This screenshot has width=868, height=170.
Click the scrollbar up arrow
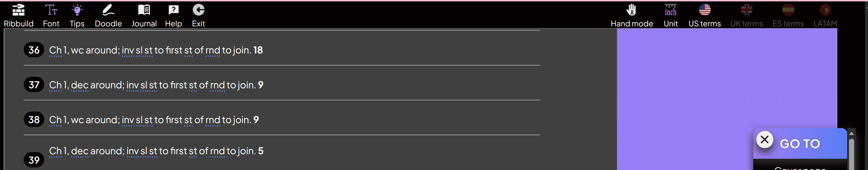click(x=852, y=134)
